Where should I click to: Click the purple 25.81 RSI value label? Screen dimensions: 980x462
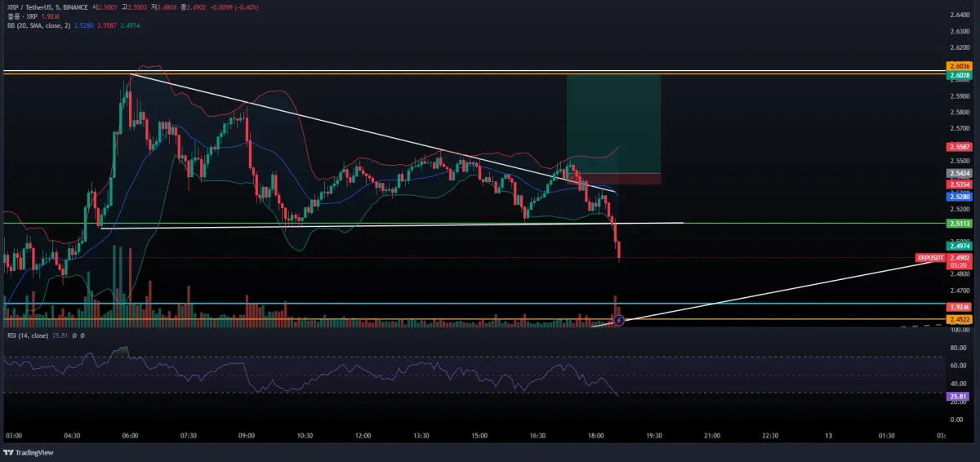point(958,397)
